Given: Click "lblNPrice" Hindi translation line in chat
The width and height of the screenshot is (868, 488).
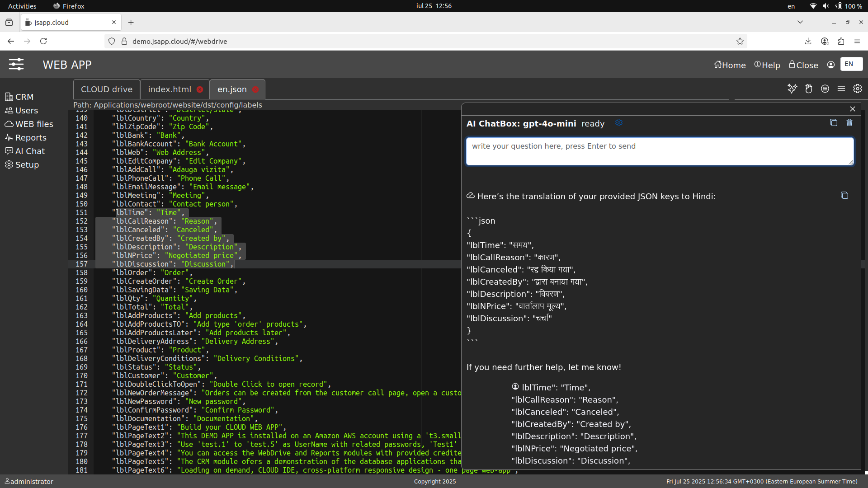Looking at the screenshot, I should (516, 306).
